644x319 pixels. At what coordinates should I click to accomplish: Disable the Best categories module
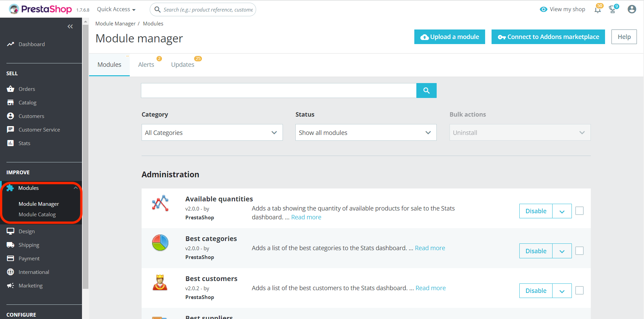click(x=536, y=251)
